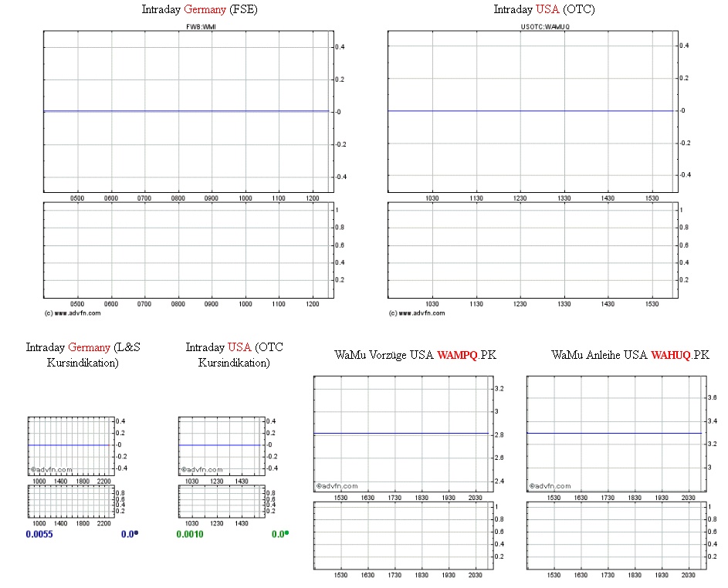Click the USOTC:WAMUQ volume chart
The height and width of the screenshot is (588, 728).
point(533,250)
